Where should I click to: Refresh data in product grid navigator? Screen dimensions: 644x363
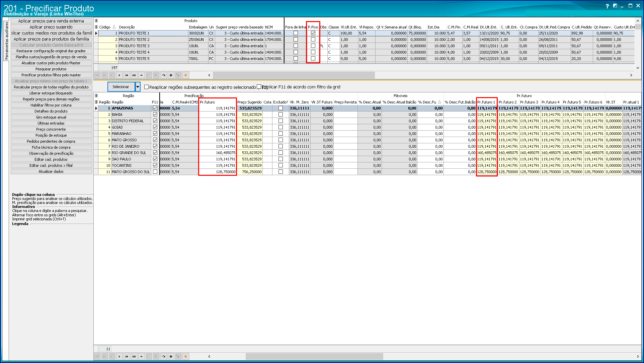(164, 75)
